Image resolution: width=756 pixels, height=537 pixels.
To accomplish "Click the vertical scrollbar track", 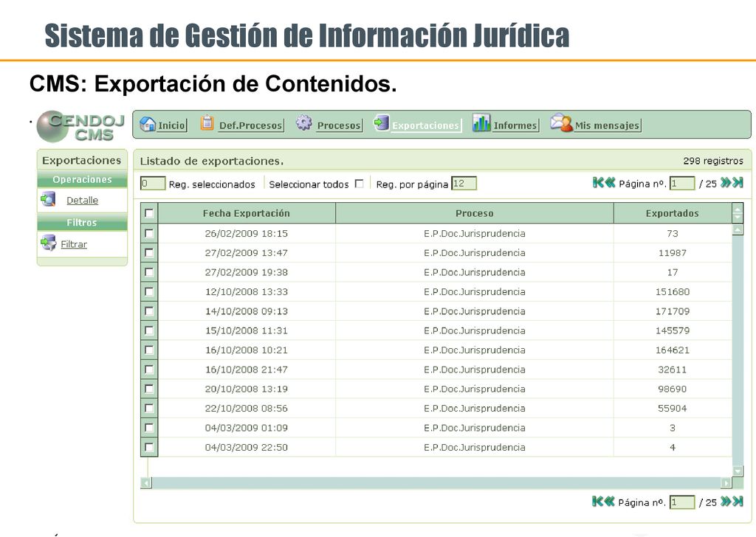I will (738, 350).
